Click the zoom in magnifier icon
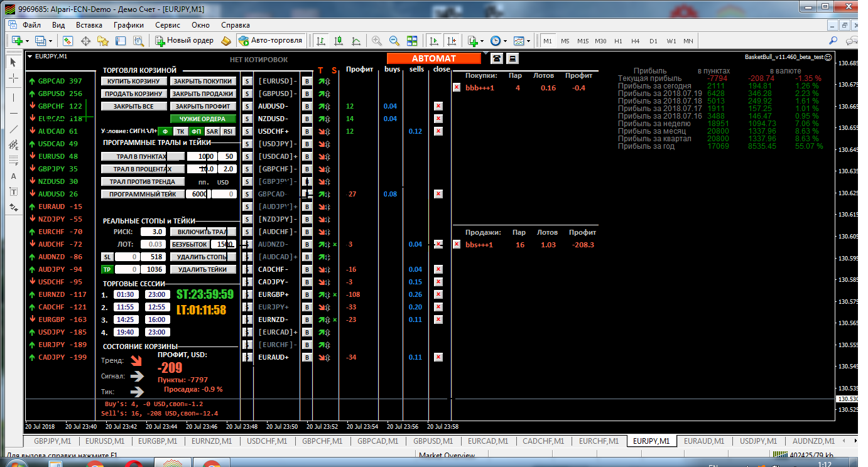The width and height of the screenshot is (868, 467). point(377,41)
